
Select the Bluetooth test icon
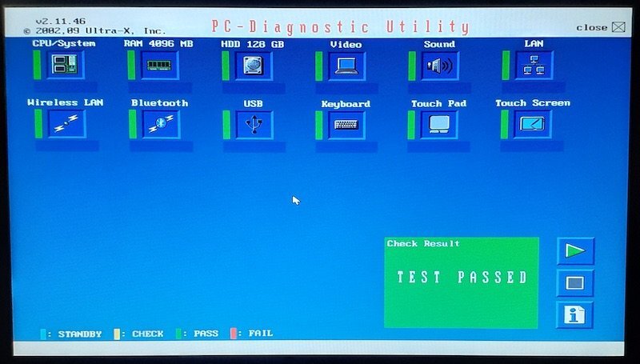coord(161,124)
